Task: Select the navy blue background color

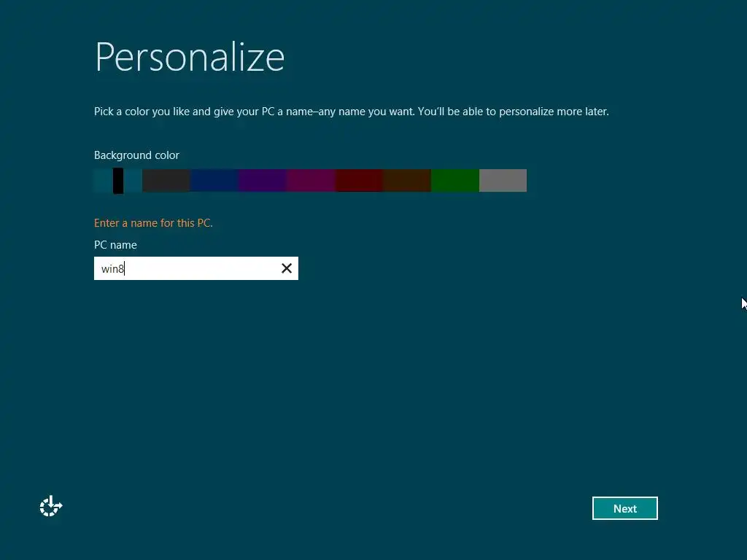Action: 214,181
